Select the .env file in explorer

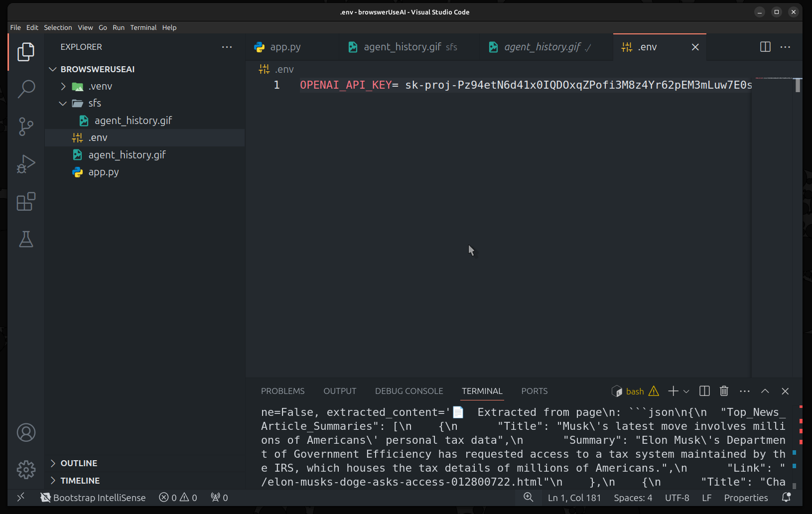click(144, 137)
